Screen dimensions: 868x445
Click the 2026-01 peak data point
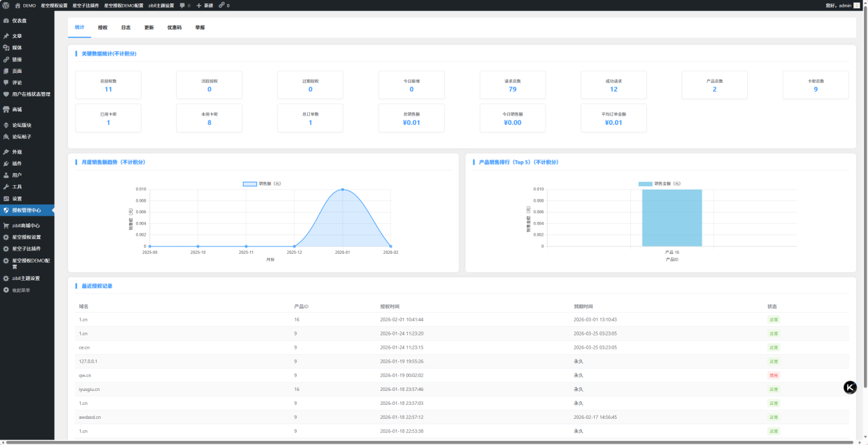(x=343, y=190)
